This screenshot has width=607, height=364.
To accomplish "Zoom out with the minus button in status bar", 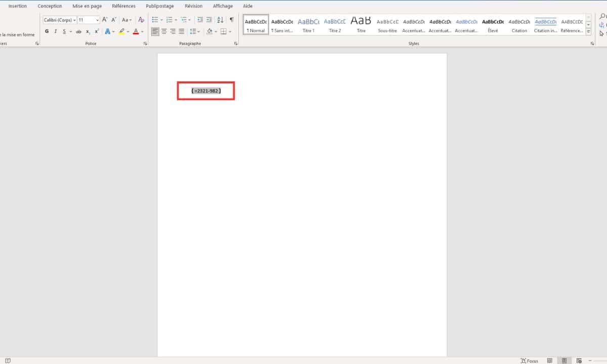I will (x=590, y=360).
